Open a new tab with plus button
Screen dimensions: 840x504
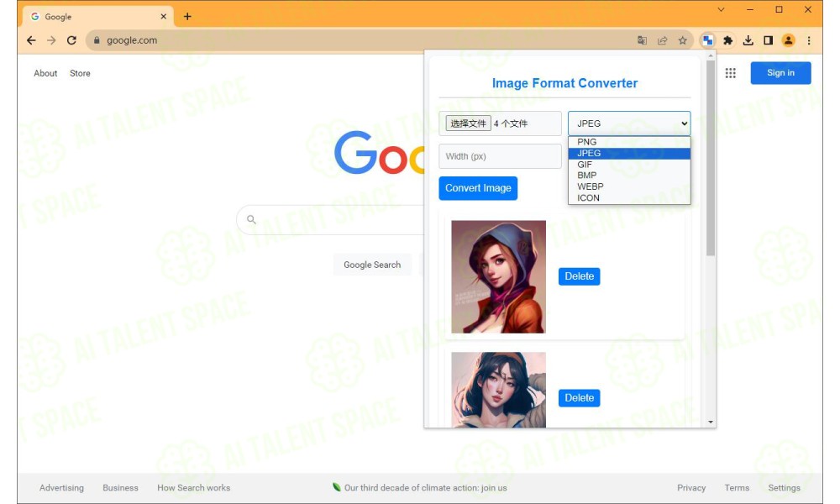[187, 17]
